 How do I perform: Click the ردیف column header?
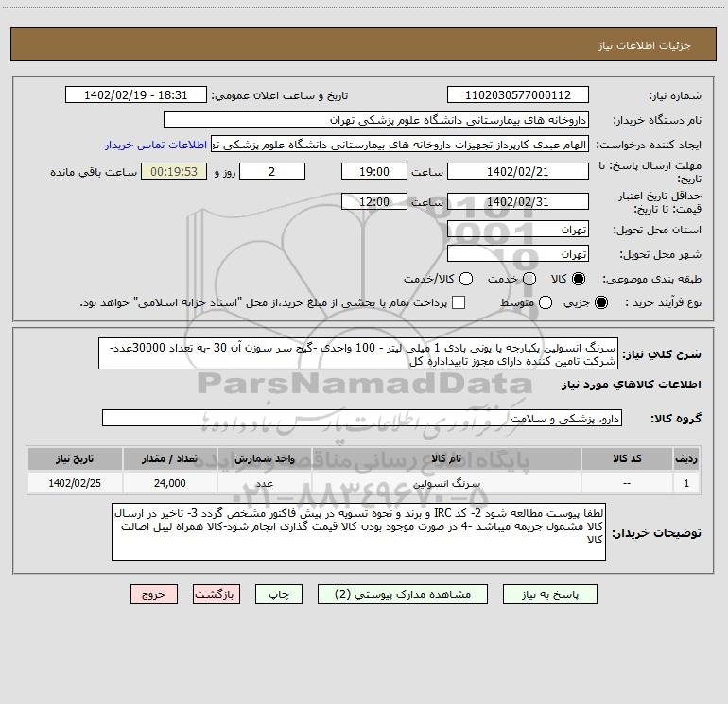(686, 458)
